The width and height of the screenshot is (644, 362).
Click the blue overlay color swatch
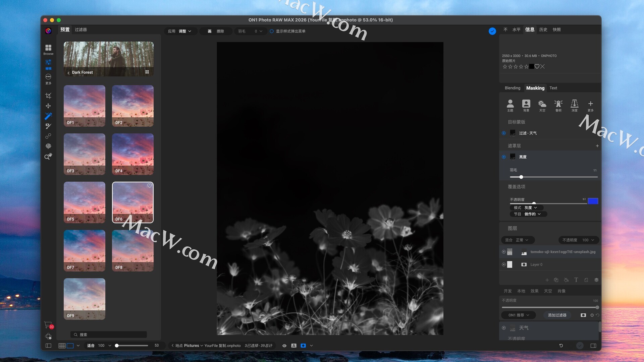(593, 201)
